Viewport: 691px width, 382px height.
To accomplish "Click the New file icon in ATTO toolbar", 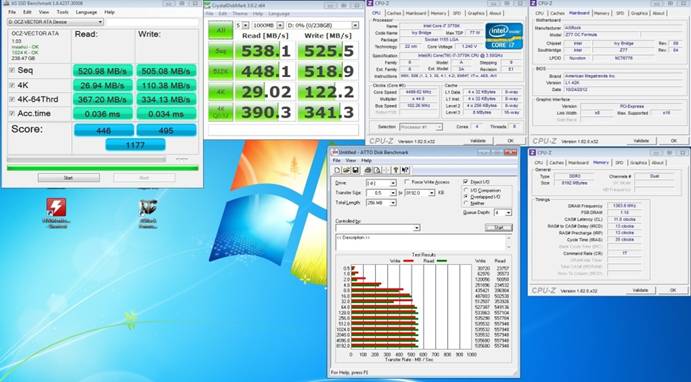I will (337, 170).
